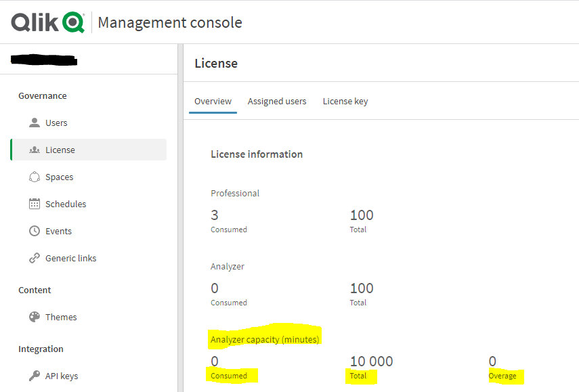Image resolution: width=579 pixels, height=392 pixels.
Task: Click the Users person icon
Action: 35,123
